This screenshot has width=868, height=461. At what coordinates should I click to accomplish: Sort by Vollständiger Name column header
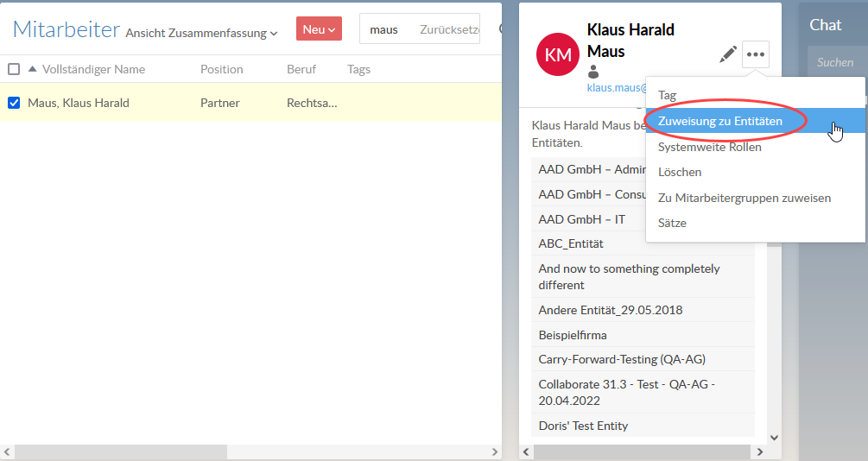93,69
